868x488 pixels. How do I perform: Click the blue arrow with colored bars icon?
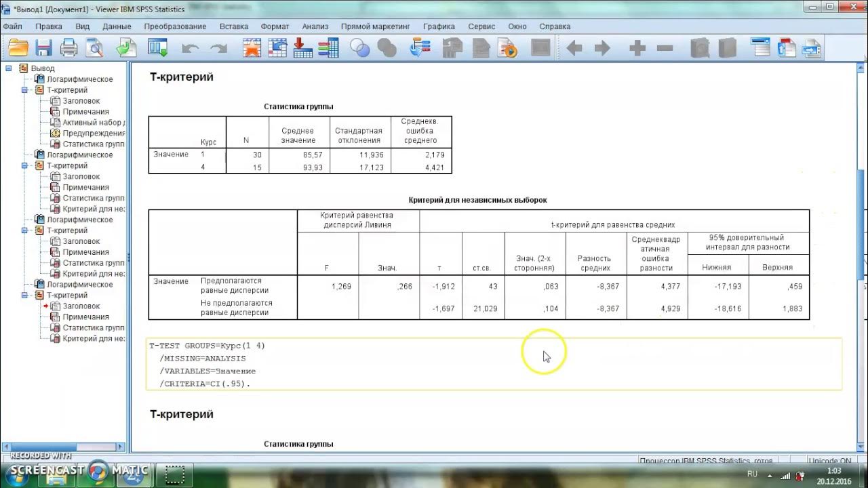pos(420,48)
